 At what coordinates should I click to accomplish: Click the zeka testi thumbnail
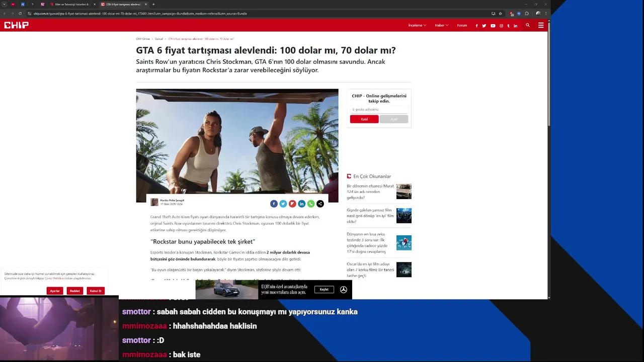(x=404, y=242)
